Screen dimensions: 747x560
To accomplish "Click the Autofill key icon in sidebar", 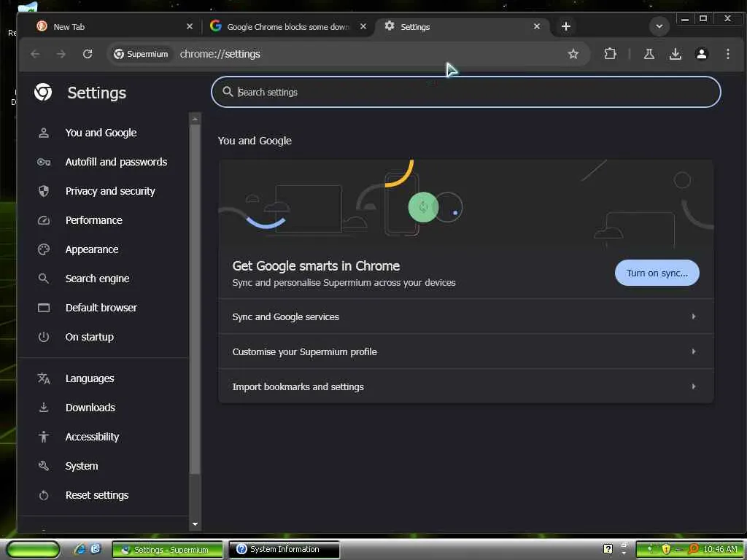I will tap(43, 162).
